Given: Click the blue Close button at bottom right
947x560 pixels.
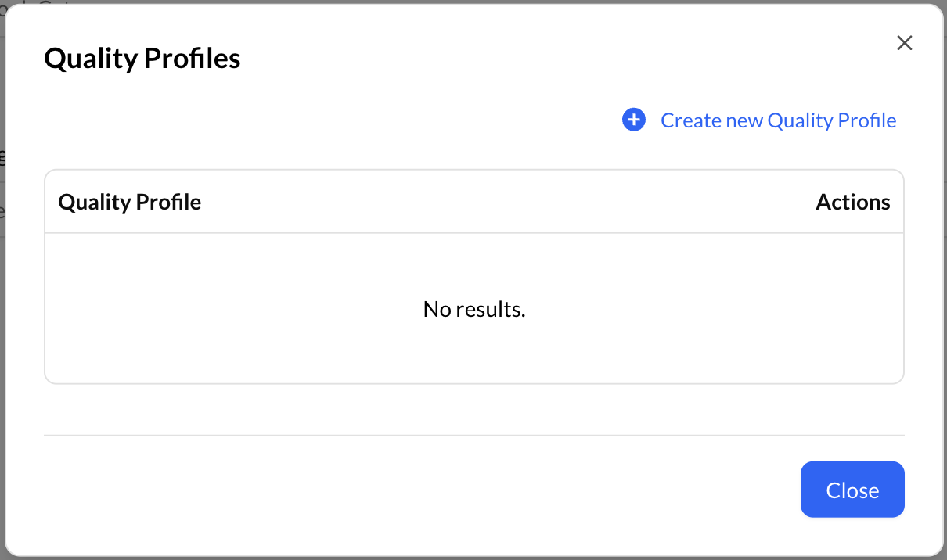Looking at the screenshot, I should (852, 490).
